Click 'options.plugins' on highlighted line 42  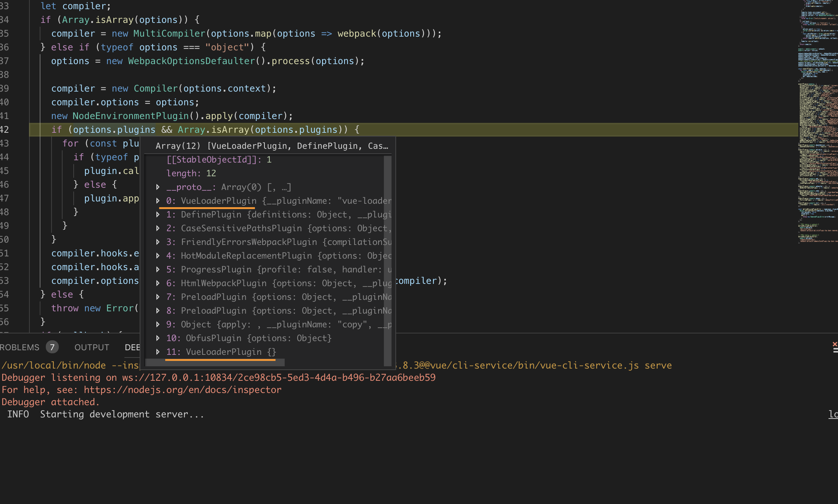pyautogui.click(x=114, y=130)
